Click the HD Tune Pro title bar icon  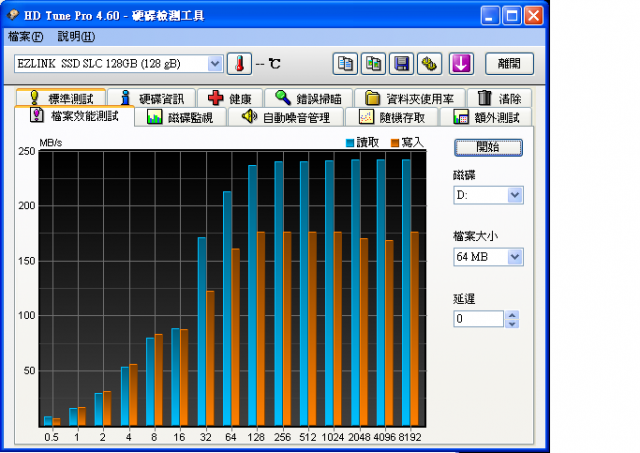(x=13, y=15)
